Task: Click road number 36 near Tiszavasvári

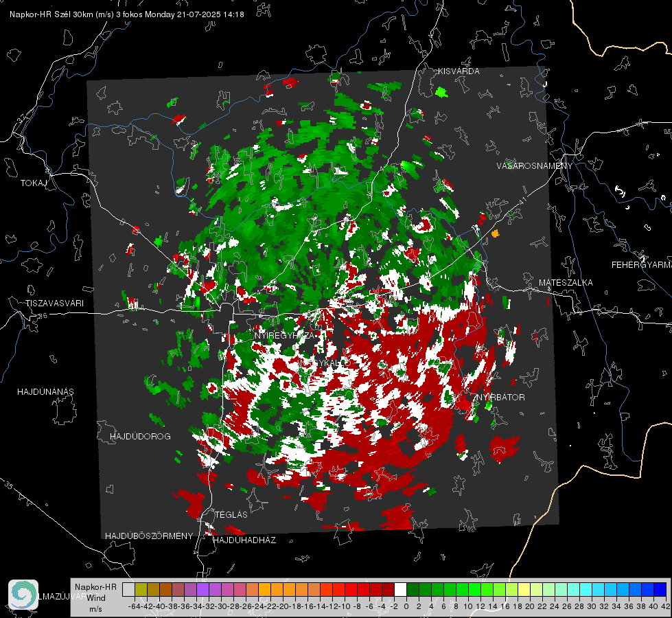Action: click(43, 316)
